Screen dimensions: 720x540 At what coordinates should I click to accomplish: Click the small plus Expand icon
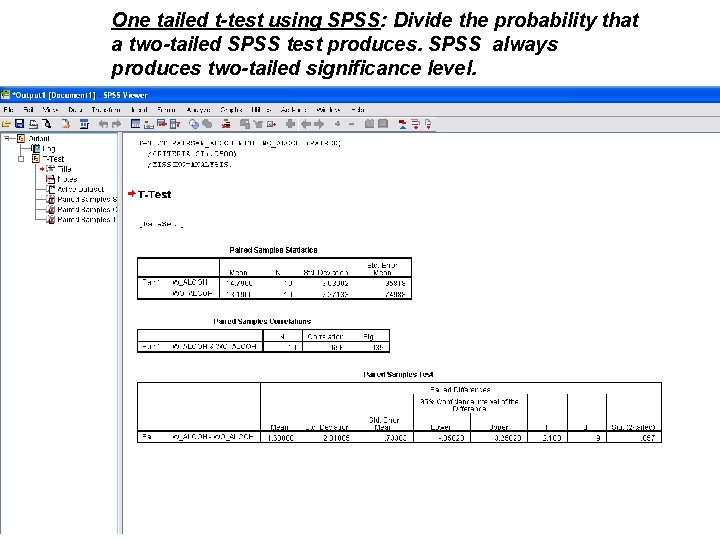[338, 124]
